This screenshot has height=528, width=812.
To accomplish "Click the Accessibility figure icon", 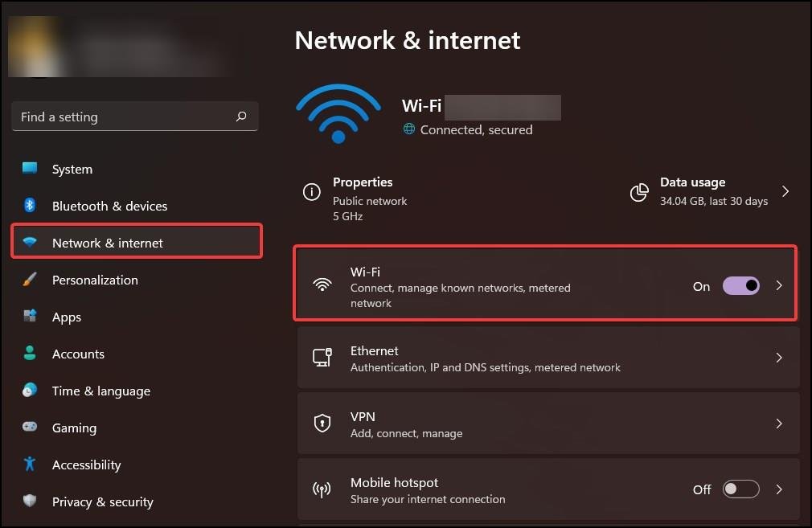I will click(30, 464).
